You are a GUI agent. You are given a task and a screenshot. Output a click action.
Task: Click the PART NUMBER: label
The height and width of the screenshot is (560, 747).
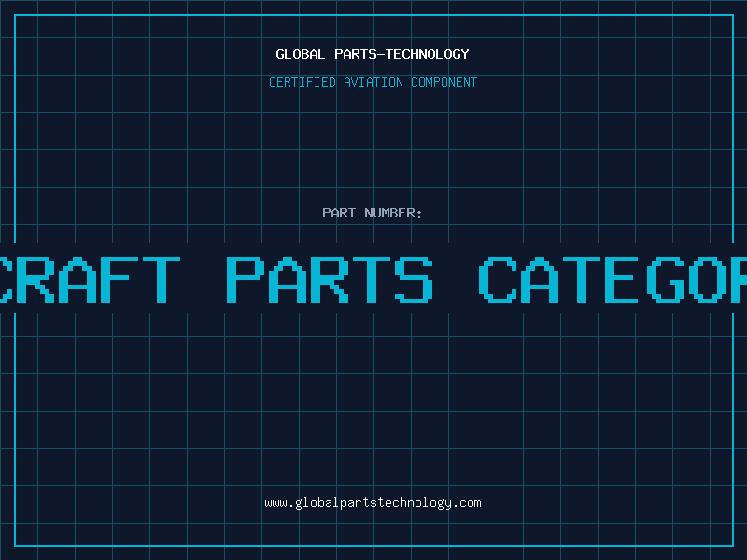point(373,213)
